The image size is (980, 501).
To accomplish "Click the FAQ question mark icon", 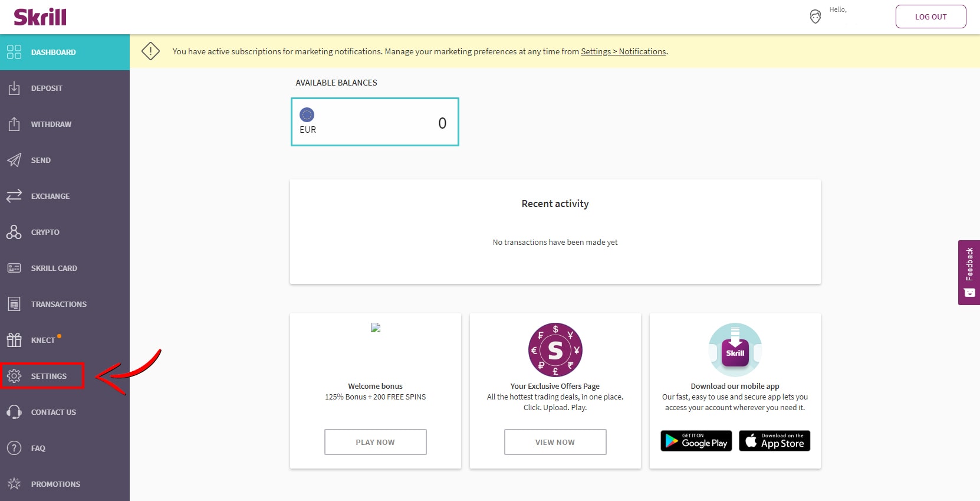I will click(14, 448).
